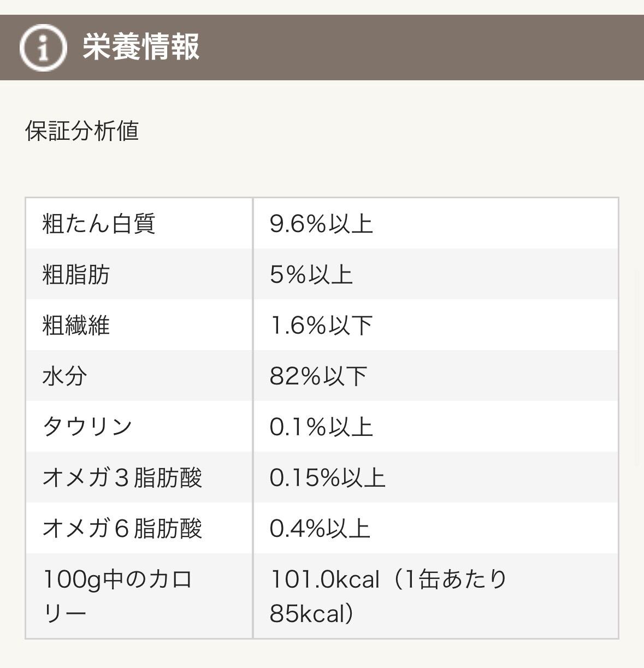
Task: Click the 粗繊維 row label
Action: [x=76, y=326]
